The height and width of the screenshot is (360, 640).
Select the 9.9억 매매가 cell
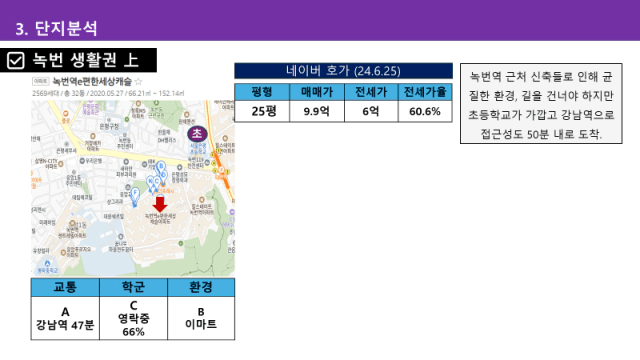click(x=317, y=111)
